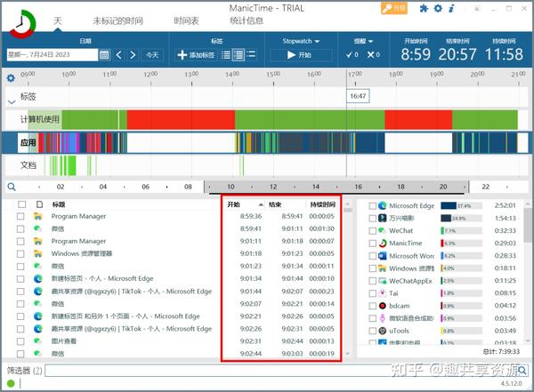The width and height of the screenshot is (534, 392).
Task: Click the 今天 today button
Action: click(152, 55)
